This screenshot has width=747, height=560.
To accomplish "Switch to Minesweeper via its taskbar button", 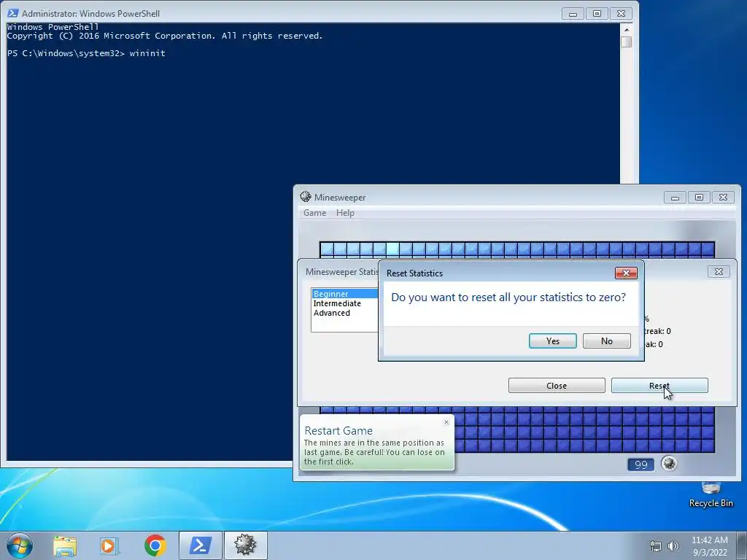I will click(x=245, y=545).
